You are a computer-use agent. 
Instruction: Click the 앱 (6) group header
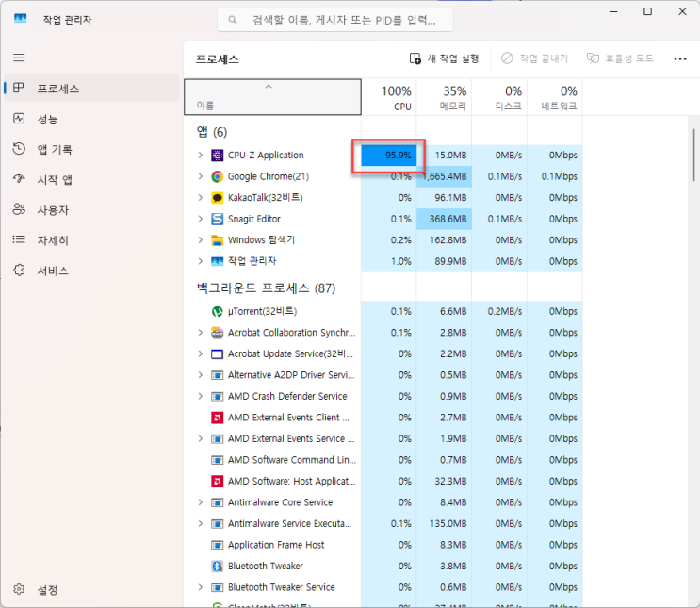point(212,132)
